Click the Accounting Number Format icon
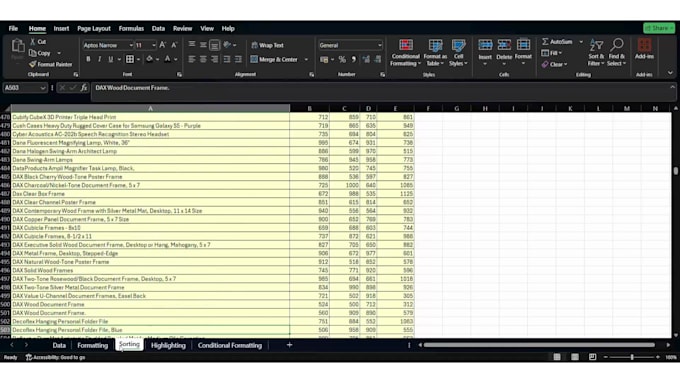 (x=324, y=59)
